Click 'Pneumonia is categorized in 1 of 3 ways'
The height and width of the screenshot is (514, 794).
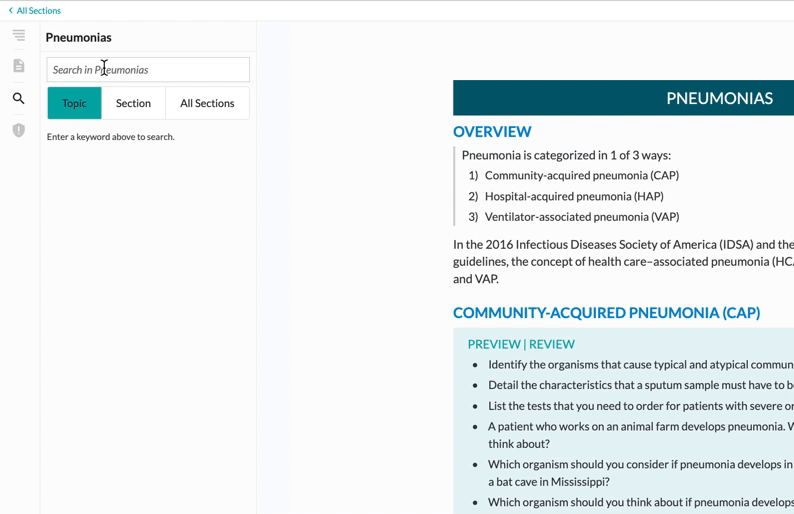coord(566,155)
